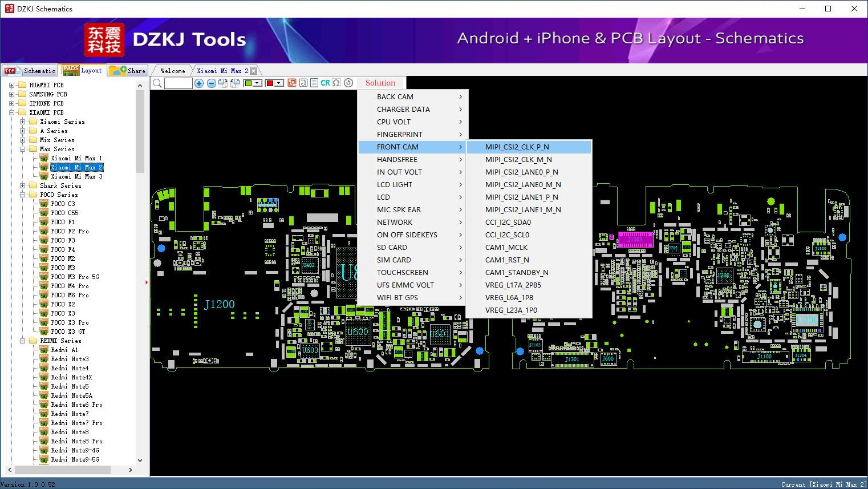Click the gray letter 'a' toolbar icon
Image resolution: width=868 pixels, height=489 pixels.
[x=303, y=83]
